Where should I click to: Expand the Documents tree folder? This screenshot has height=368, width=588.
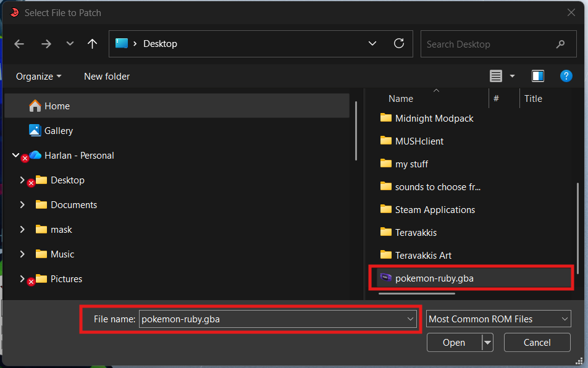[22, 204]
